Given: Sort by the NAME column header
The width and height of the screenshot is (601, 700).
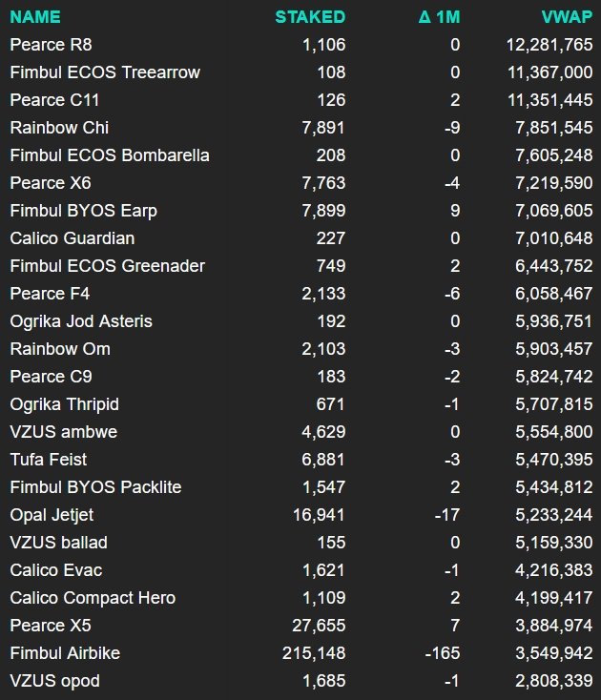Looking at the screenshot, I should pyautogui.click(x=33, y=17).
